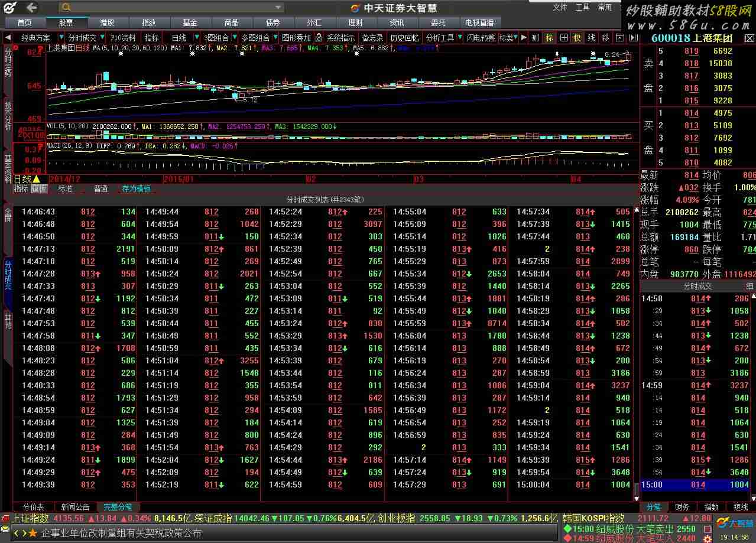
Task: Click the toolbar scroll-right arrow
Action: (524, 38)
